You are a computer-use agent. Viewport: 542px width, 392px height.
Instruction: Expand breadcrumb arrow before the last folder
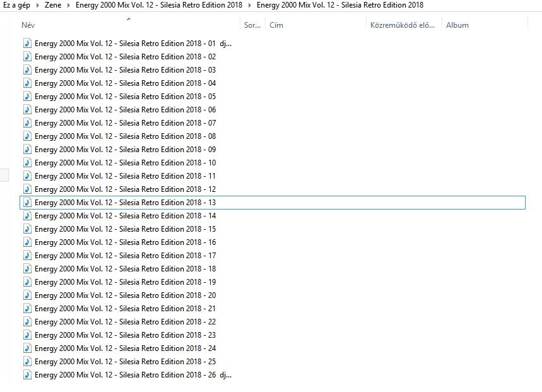(x=250, y=5)
